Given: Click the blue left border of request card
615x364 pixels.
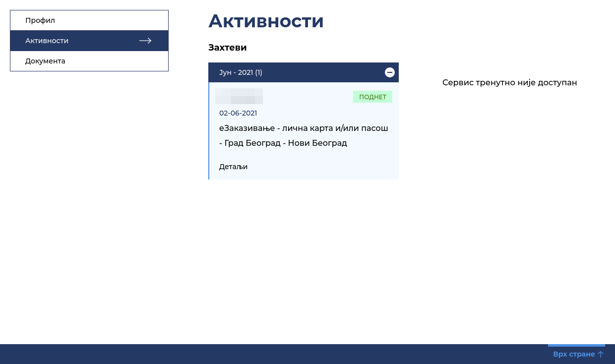Looking at the screenshot, I should tap(209, 131).
